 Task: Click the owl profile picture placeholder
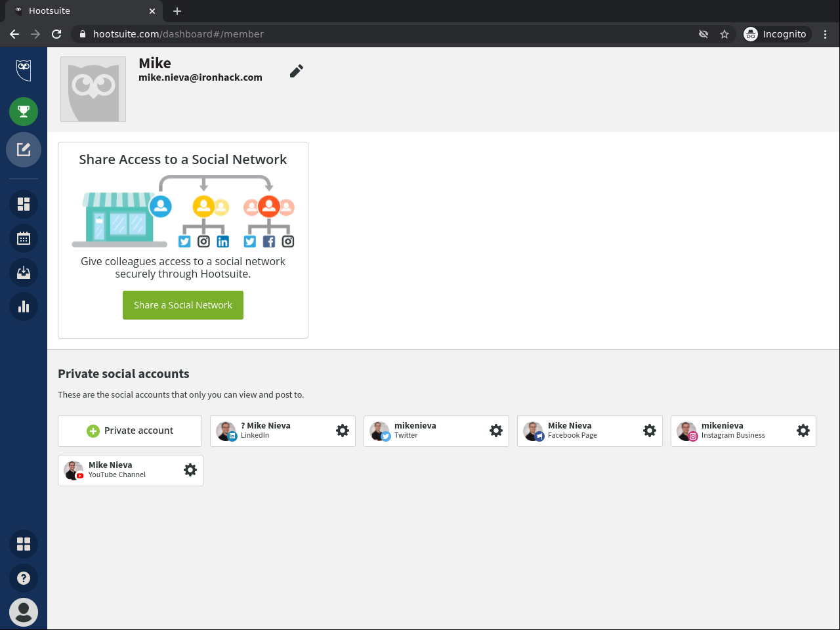tap(93, 89)
